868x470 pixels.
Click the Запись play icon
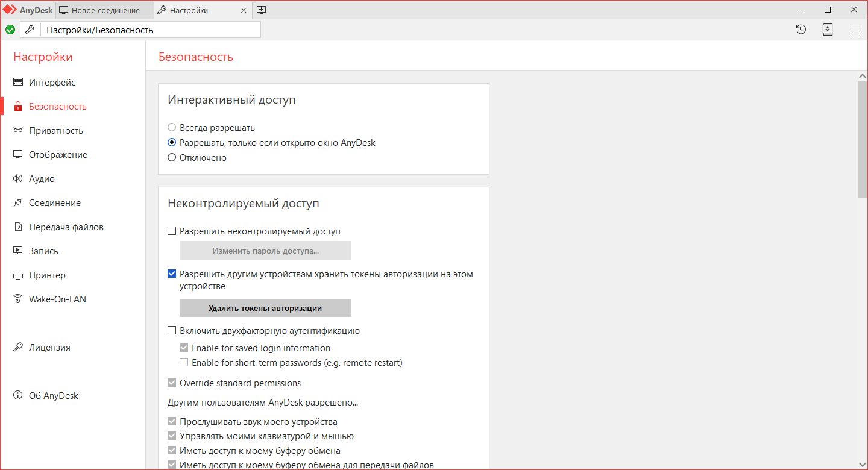point(18,251)
